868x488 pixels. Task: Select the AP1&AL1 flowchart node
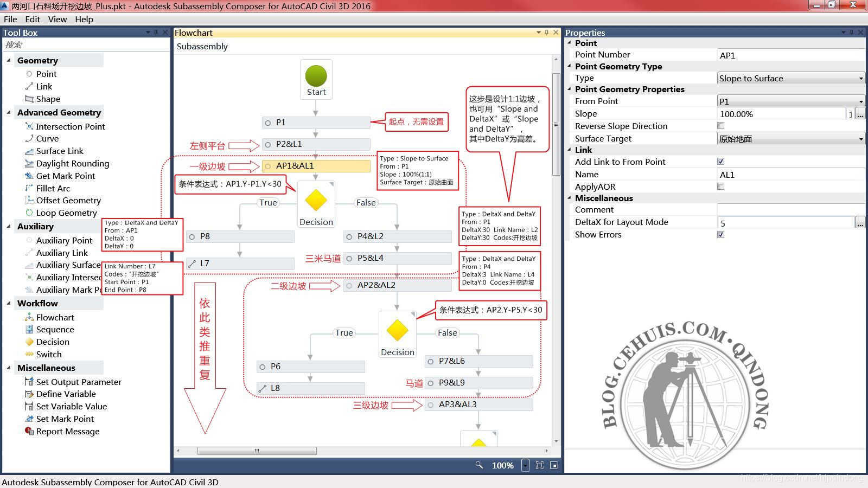(x=316, y=166)
